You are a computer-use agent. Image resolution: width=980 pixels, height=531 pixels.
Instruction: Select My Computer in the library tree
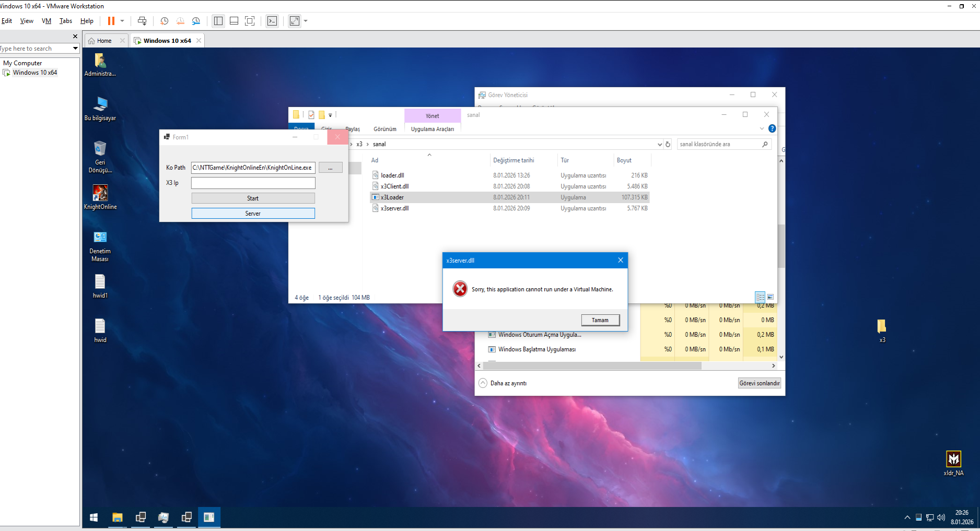[x=22, y=63]
